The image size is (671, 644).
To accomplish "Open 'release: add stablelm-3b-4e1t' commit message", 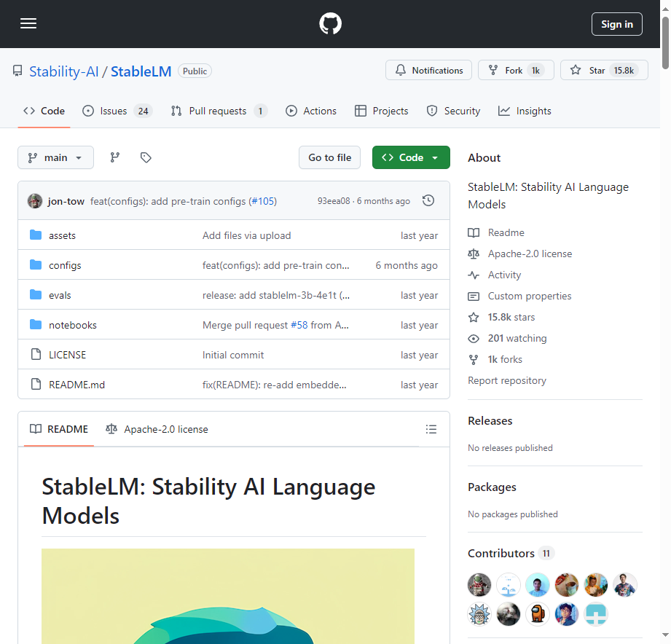I will tap(276, 295).
